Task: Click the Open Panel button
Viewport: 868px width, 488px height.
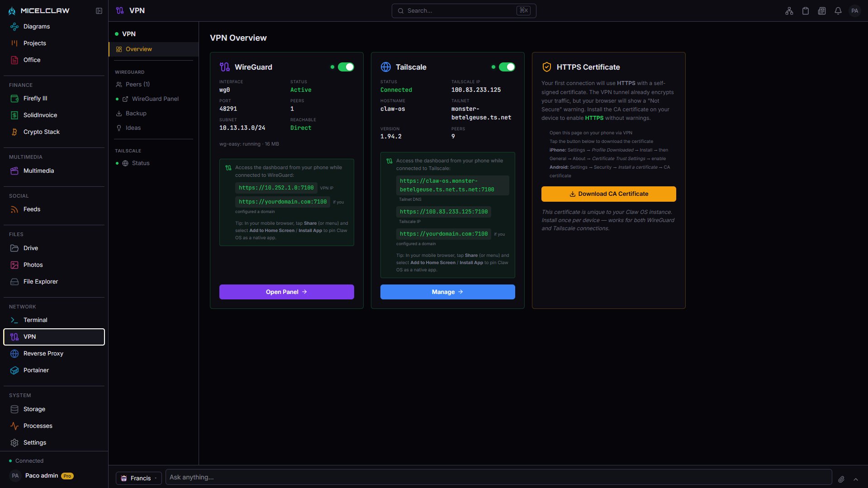Action: [286, 292]
